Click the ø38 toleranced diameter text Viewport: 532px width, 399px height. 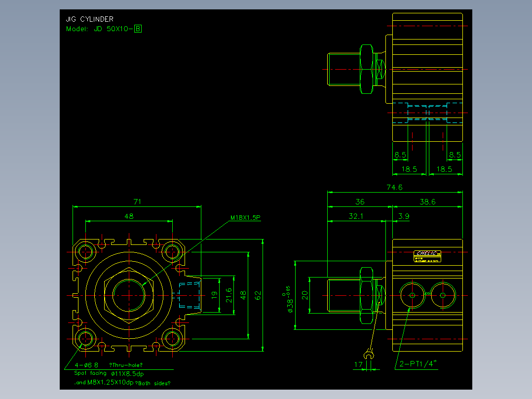tap(289, 299)
